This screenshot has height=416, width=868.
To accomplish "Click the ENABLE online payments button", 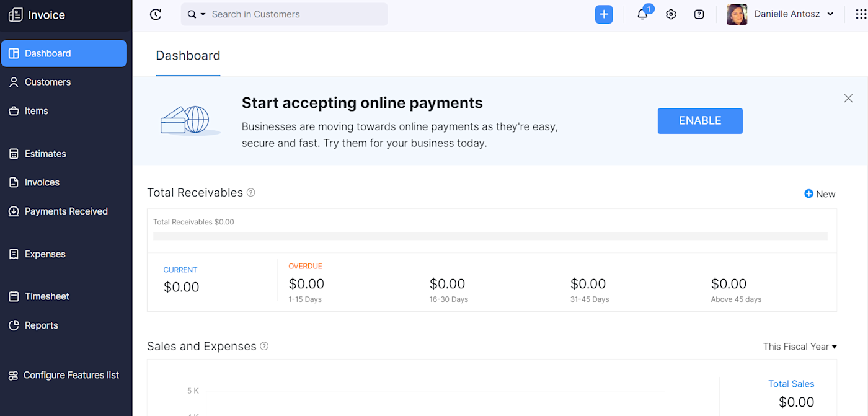I will point(700,121).
